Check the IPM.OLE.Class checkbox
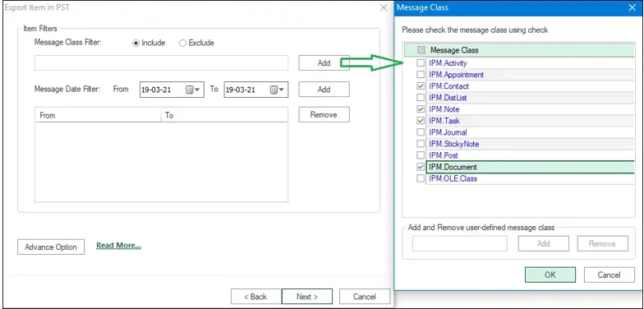The height and width of the screenshot is (309, 644). click(x=421, y=178)
